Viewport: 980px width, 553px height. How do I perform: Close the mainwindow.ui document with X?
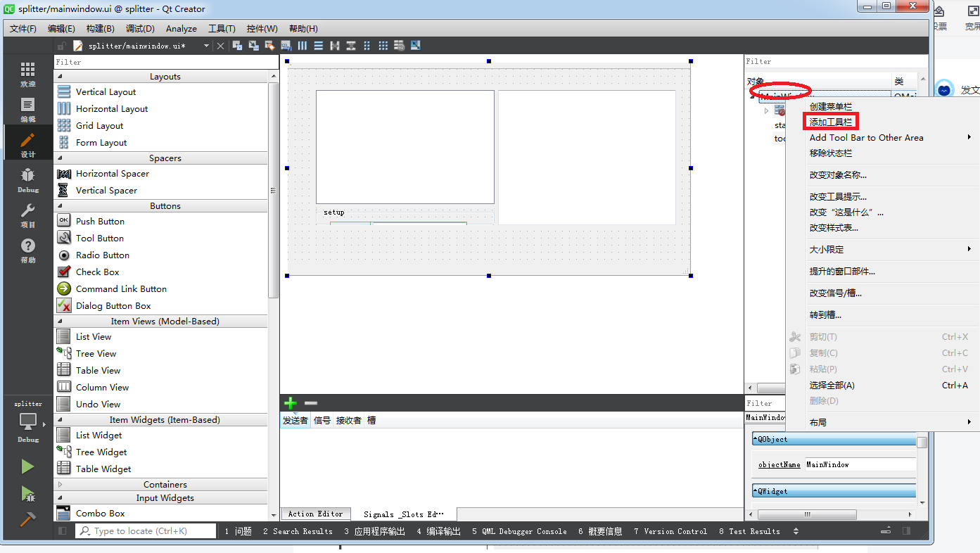click(220, 46)
